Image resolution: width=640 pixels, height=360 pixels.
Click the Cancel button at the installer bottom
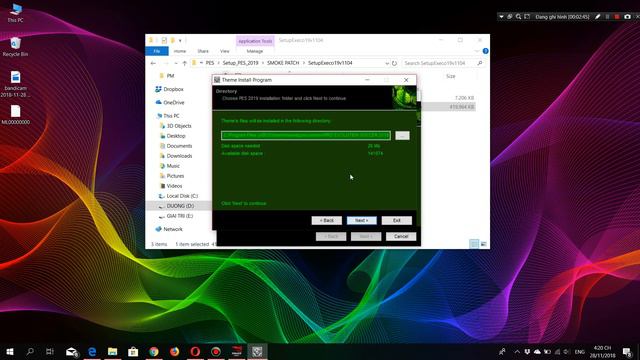click(401, 236)
